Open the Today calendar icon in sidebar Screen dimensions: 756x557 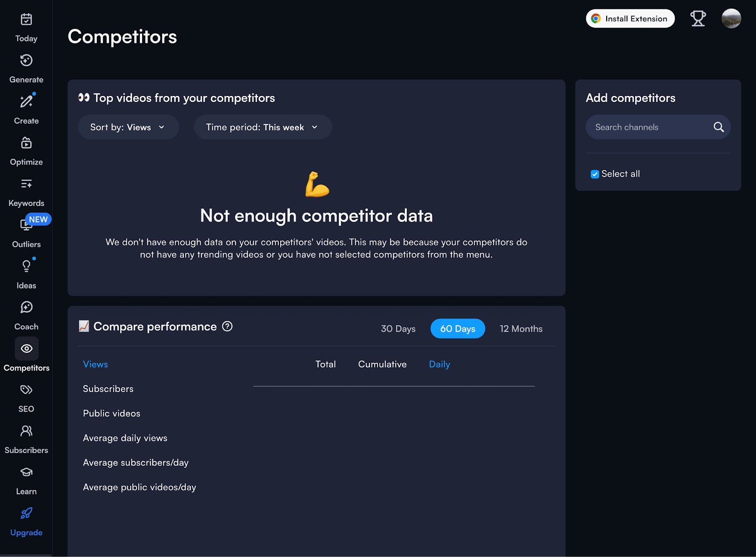point(26,19)
